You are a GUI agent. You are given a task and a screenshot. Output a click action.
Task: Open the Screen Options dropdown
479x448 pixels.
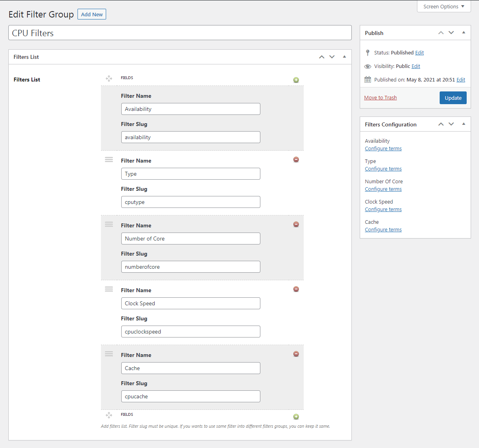pyautogui.click(x=444, y=6)
